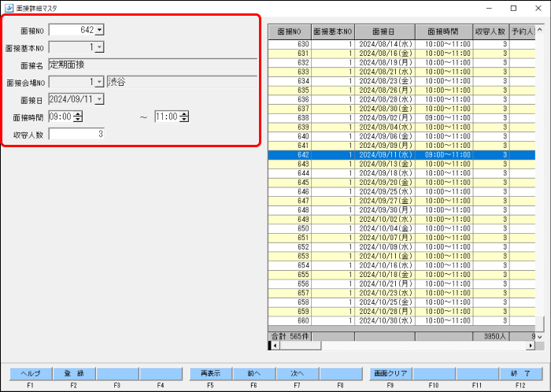Select row 660 dated 2024/10/30(水)
Viewport: 551px width, 392px height.
[x=401, y=320]
